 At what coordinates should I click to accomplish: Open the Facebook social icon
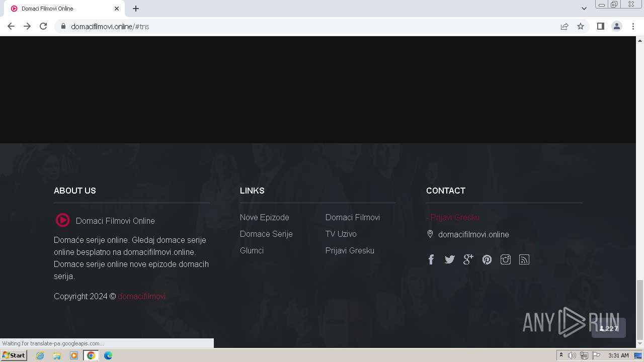tap(431, 259)
